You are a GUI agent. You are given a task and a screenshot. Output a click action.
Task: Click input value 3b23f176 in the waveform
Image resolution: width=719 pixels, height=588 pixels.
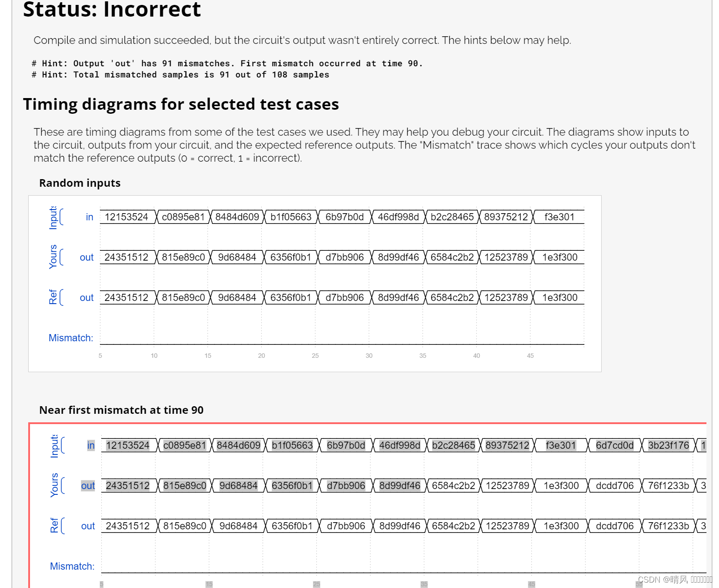(x=668, y=445)
